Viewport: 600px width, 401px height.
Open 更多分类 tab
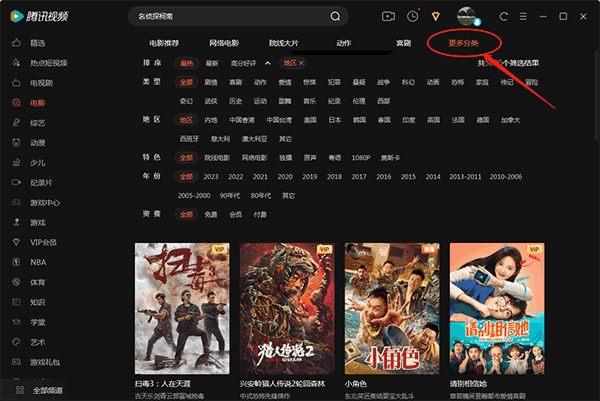(463, 43)
